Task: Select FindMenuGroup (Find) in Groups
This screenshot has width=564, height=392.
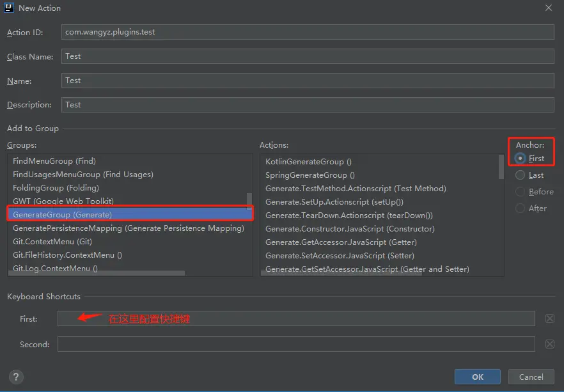Action: point(130,161)
